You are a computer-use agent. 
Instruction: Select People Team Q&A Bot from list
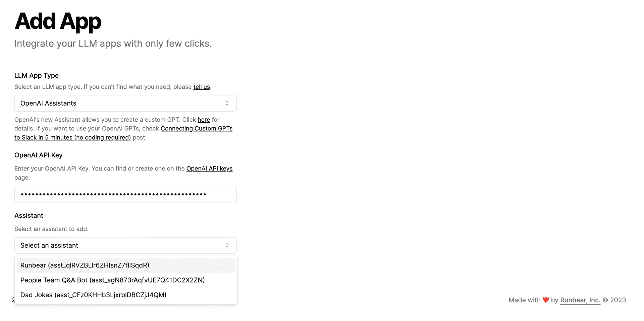(112, 280)
